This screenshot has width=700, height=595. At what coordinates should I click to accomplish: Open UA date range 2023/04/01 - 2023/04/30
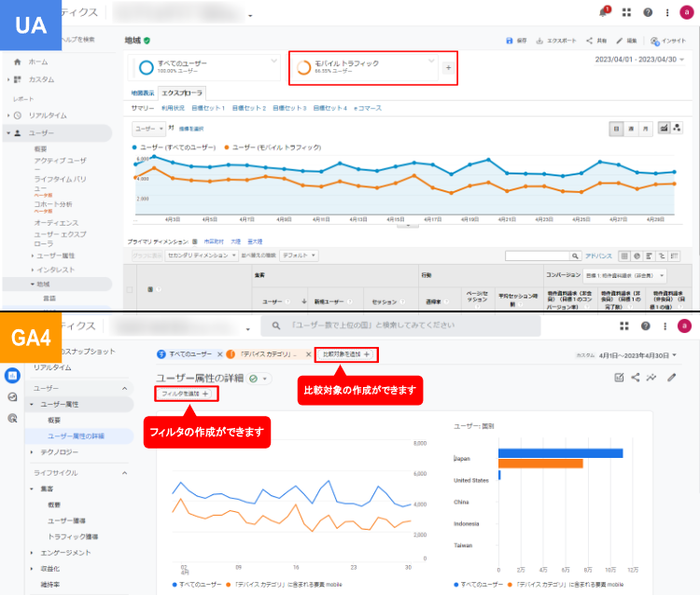point(639,60)
